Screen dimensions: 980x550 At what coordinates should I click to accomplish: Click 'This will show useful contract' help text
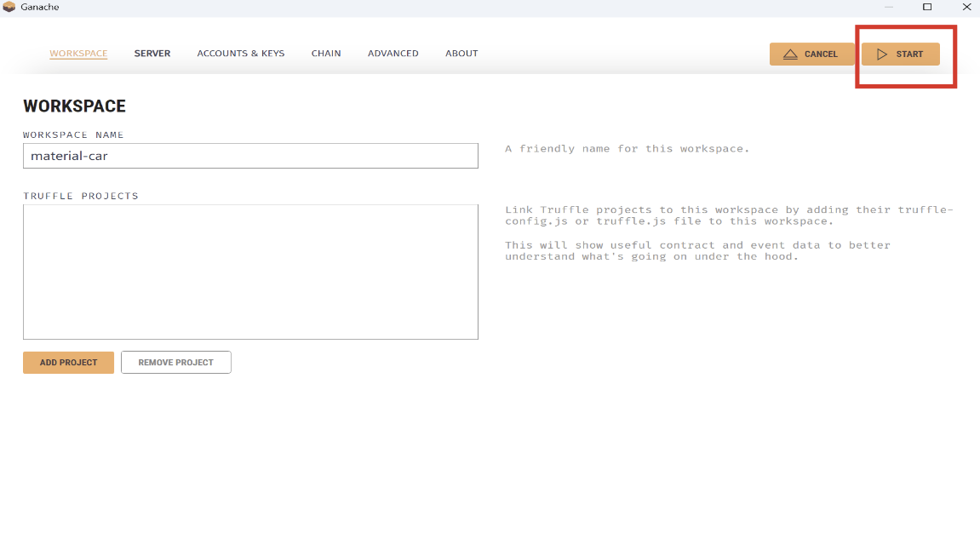point(697,250)
